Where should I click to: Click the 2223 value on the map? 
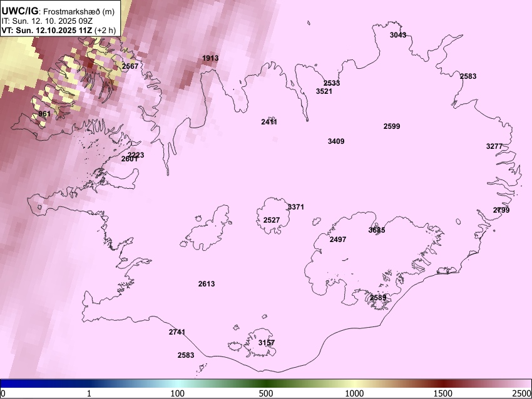pyautogui.click(x=136, y=155)
